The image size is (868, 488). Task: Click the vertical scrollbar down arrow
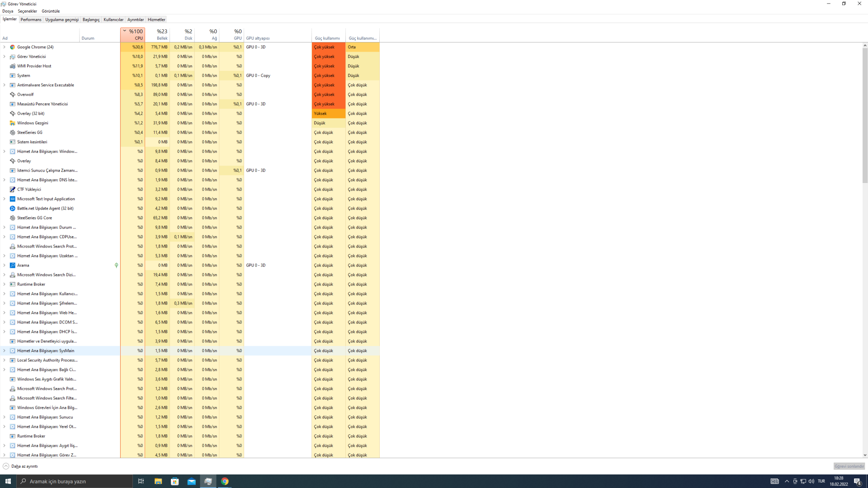click(864, 455)
